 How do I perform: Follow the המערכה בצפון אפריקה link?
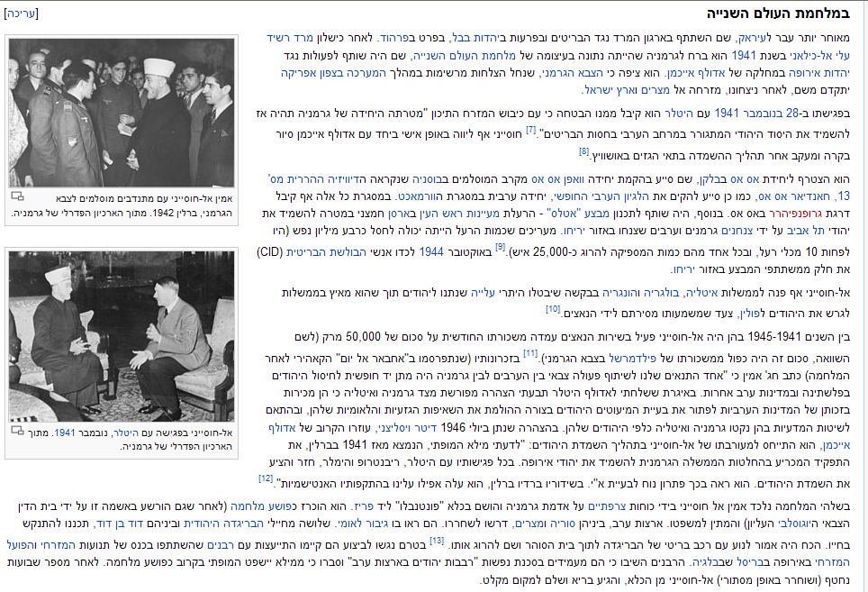pos(333,73)
